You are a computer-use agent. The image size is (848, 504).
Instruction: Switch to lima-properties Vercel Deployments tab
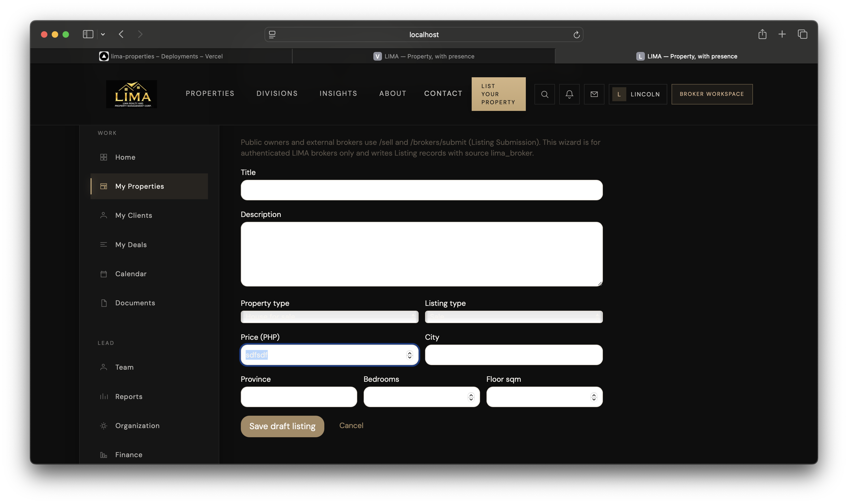(161, 56)
